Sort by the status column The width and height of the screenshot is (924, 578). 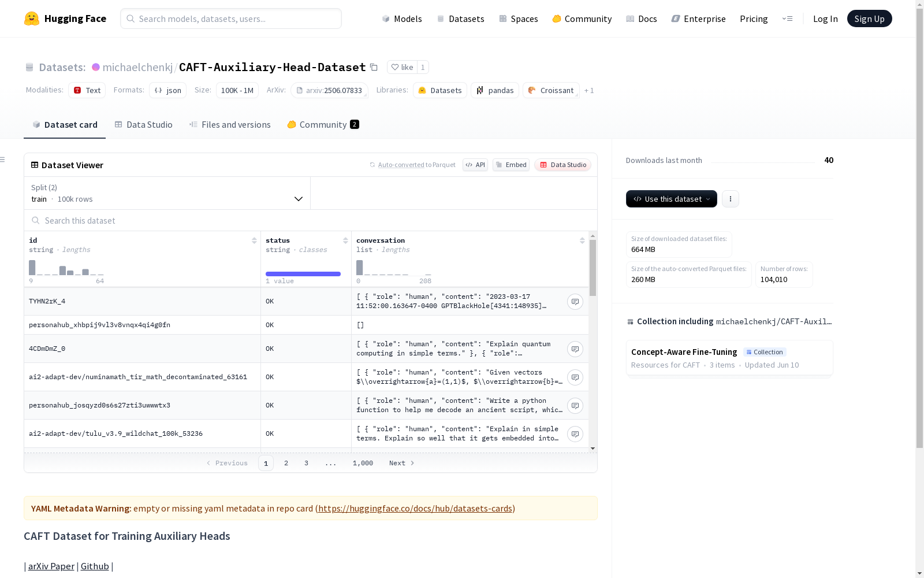tap(345, 240)
